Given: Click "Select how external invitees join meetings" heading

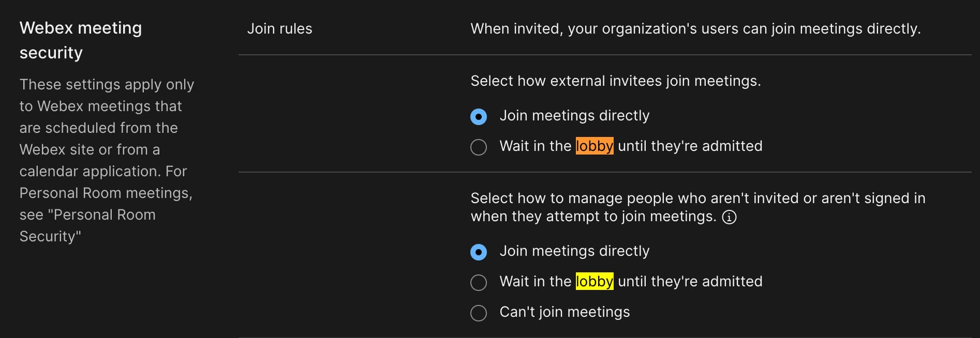Looking at the screenshot, I should (x=615, y=81).
